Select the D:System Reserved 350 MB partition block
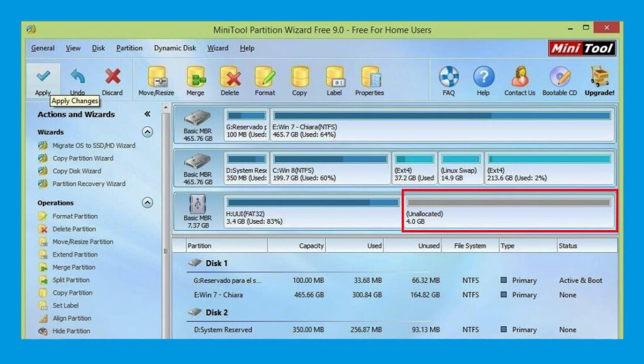Screen dimensions: 644x364 coord(247,168)
